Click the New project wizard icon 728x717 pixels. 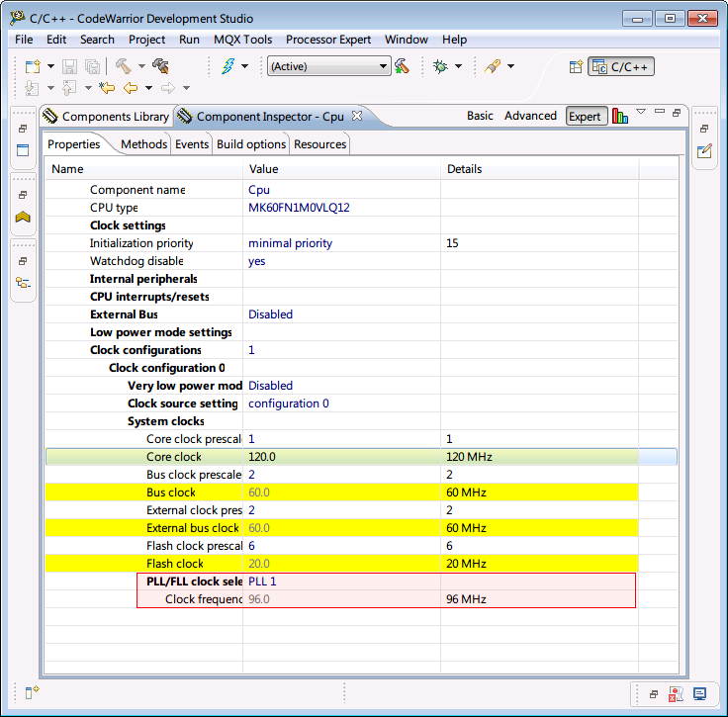[33, 66]
